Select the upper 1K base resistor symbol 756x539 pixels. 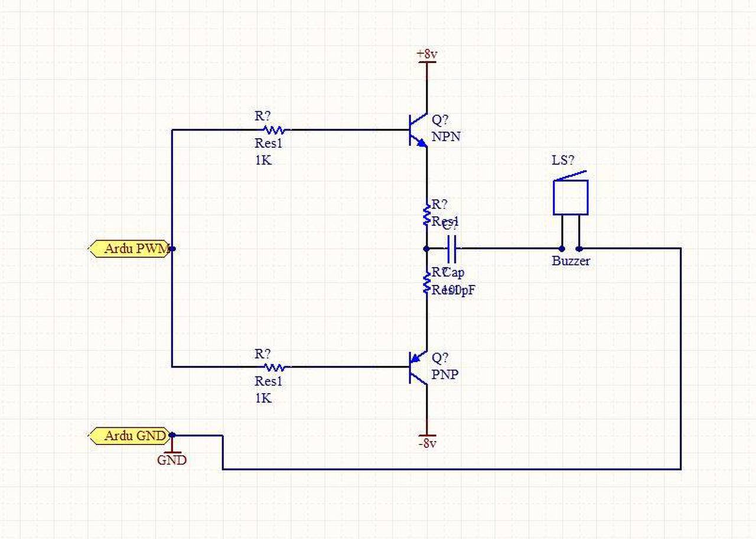tap(273, 130)
